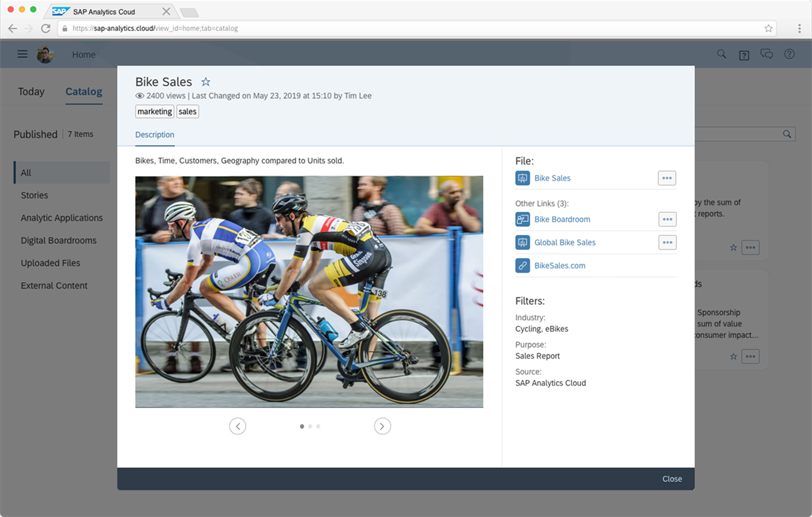Image resolution: width=812 pixels, height=517 pixels.
Task: Click the Global Bike Sales story icon
Action: pos(523,243)
